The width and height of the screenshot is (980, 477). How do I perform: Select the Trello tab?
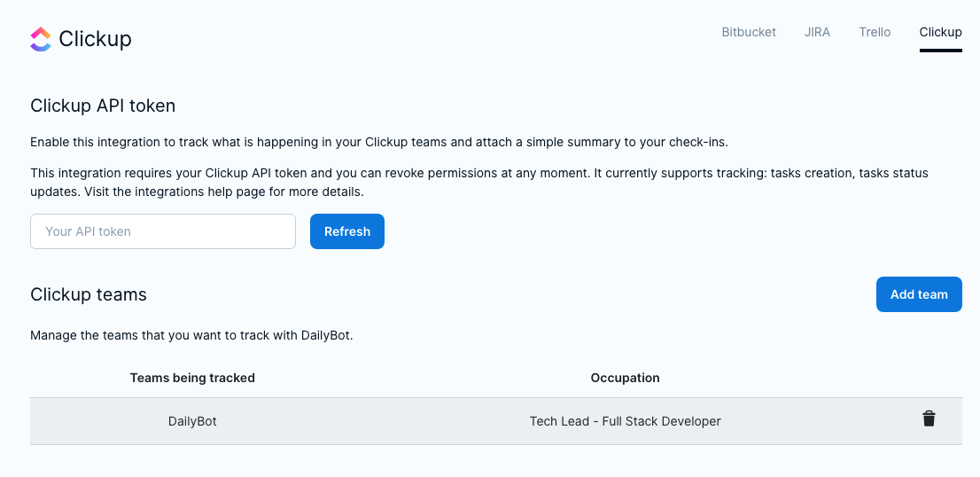pyautogui.click(x=875, y=32)
